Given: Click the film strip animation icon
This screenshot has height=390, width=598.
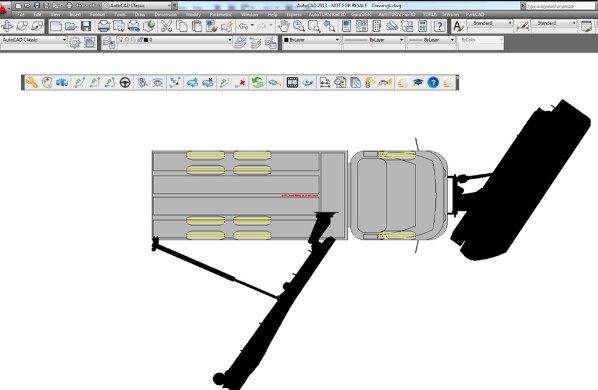Looking at the screenshot, I should click(292, 82).
